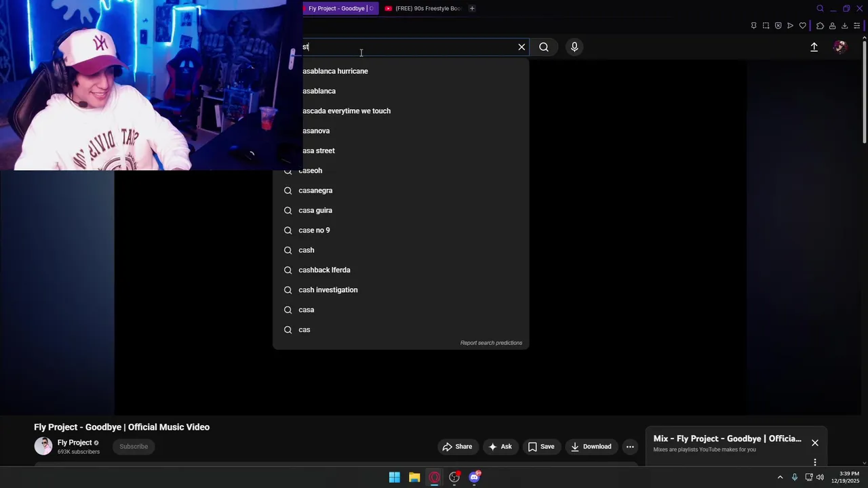Share the Goodbye music video
Image resolution: width=868 pixels, height=488 pixels.
pos(457,447)
